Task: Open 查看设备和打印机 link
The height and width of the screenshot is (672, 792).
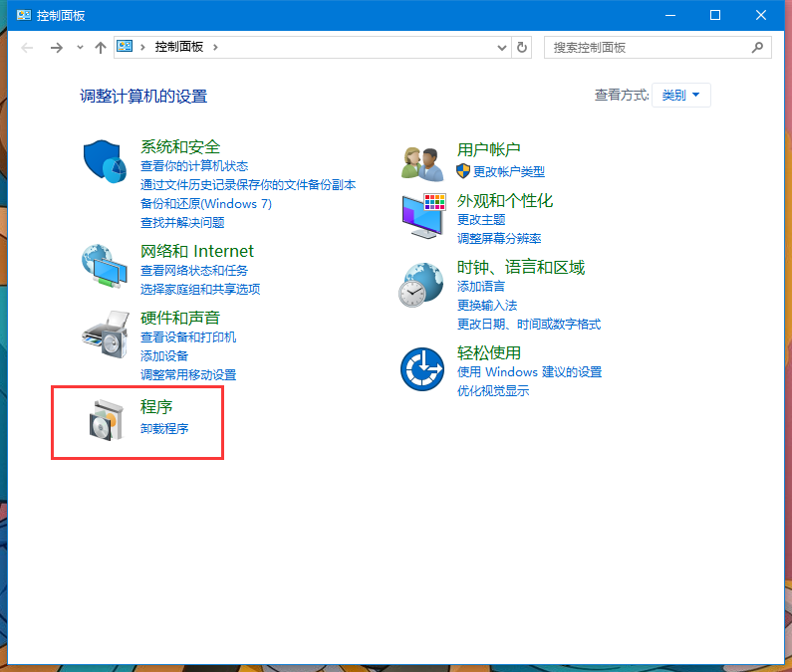Action: (188, 337)
